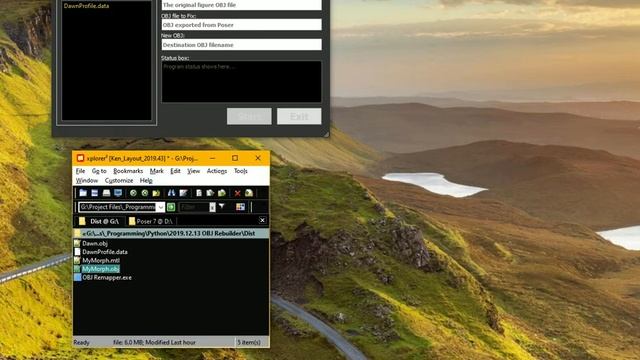Click the grayed Start button
Viewport: 640px width, 360px height.
click(249, 116)
